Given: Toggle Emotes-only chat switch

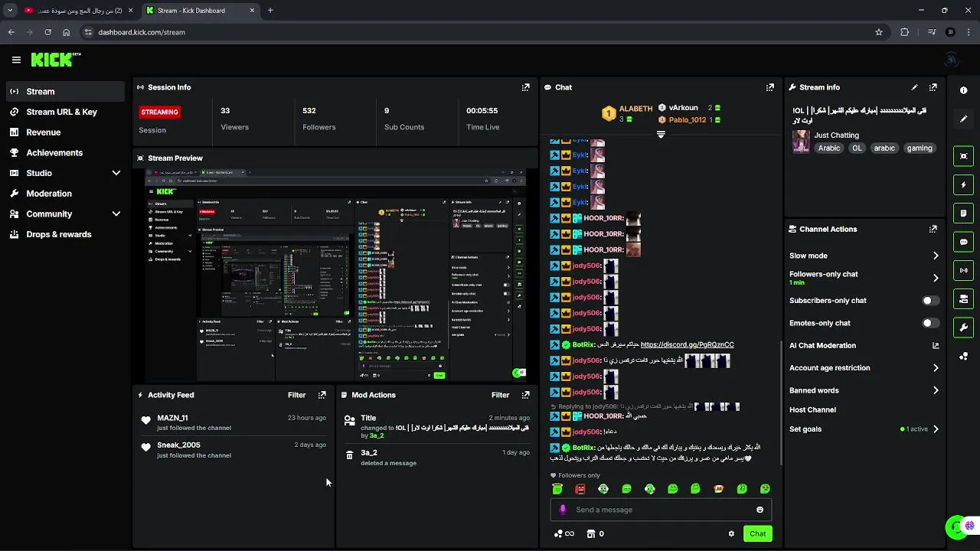Looking at the screenshot, I should (931, 323).
